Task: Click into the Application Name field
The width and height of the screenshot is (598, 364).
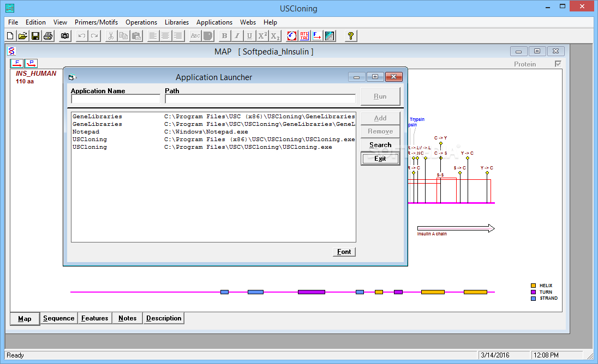Action: [116, 99]
